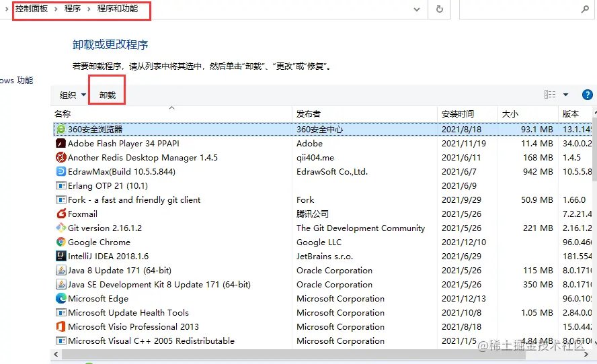Image resolution: width=597 pixels, height=364 pixels.
Task: Go to 程序 in breadcrumb
Action: (x=73, y=8)
